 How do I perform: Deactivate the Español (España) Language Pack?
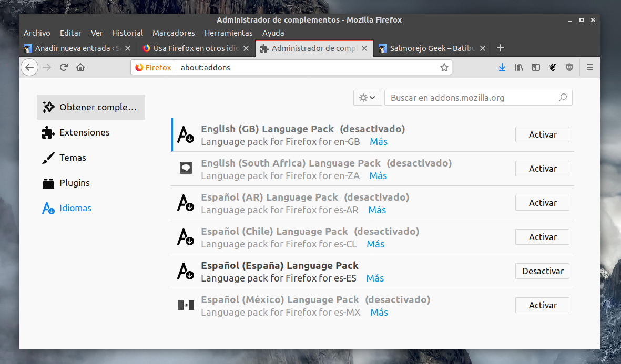[x=542, y=271]
